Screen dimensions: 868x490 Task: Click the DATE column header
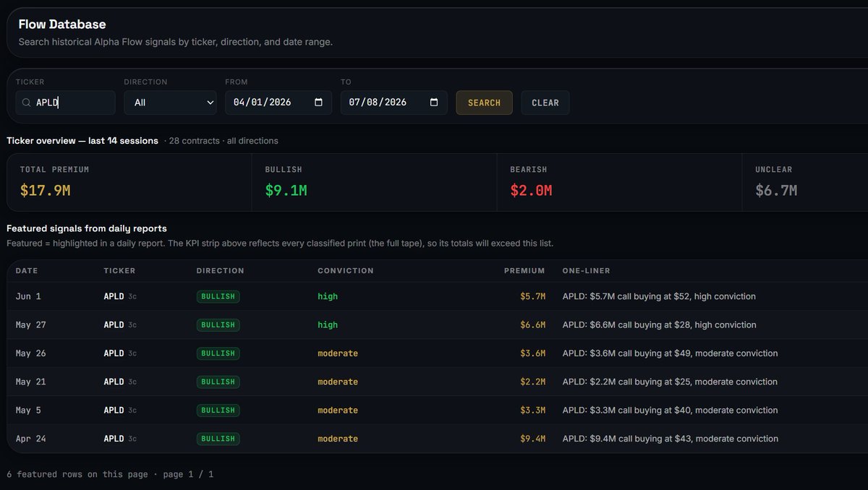pyautogui.click(x=27, y=271)
